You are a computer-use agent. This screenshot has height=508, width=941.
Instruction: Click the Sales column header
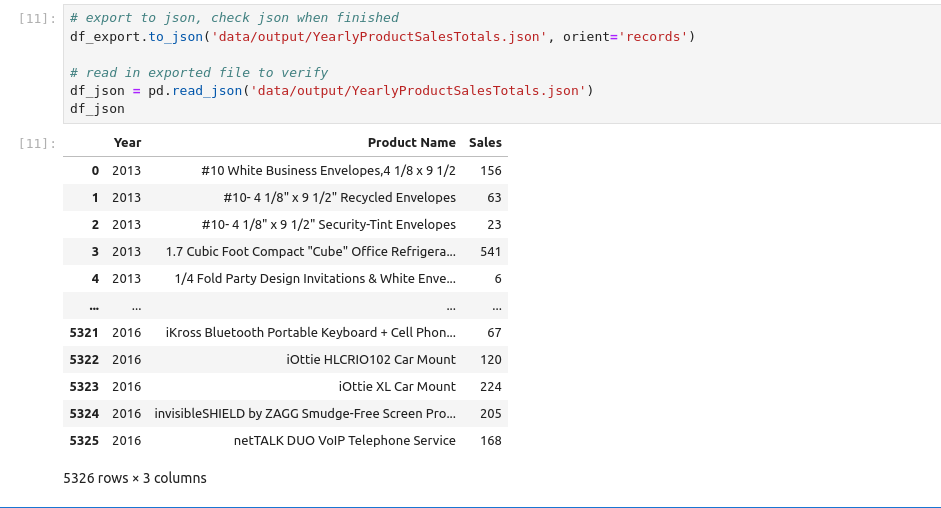(485, 143)
